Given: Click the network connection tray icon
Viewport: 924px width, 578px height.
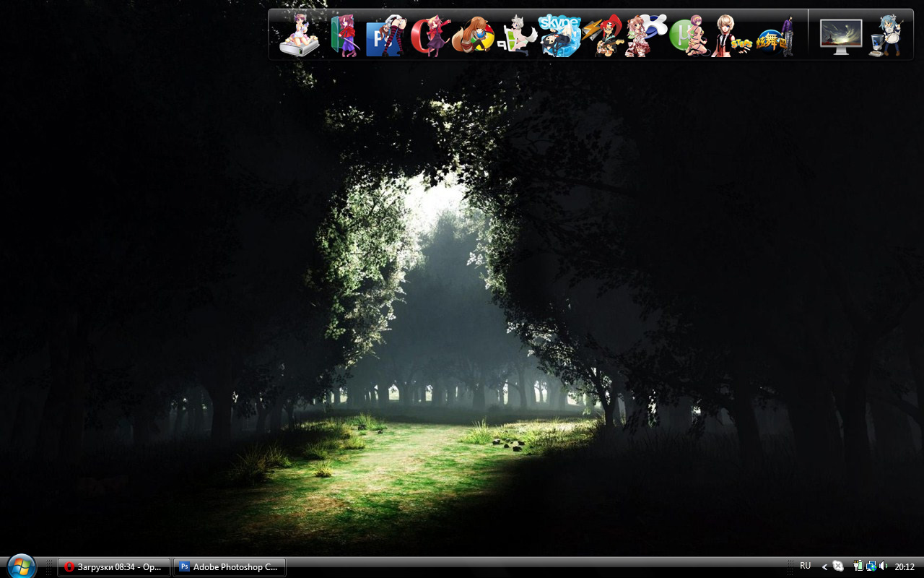Looking at the screenshot, I should [871, 566].
